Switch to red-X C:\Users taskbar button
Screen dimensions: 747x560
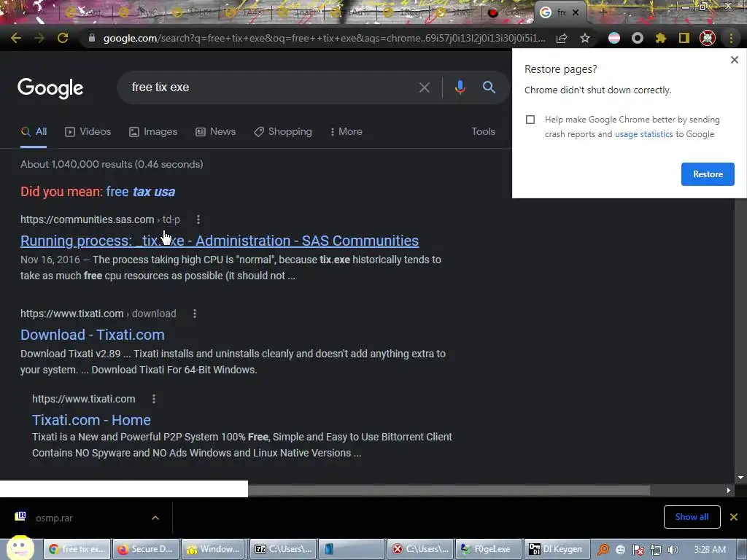(x=419, y=550)
